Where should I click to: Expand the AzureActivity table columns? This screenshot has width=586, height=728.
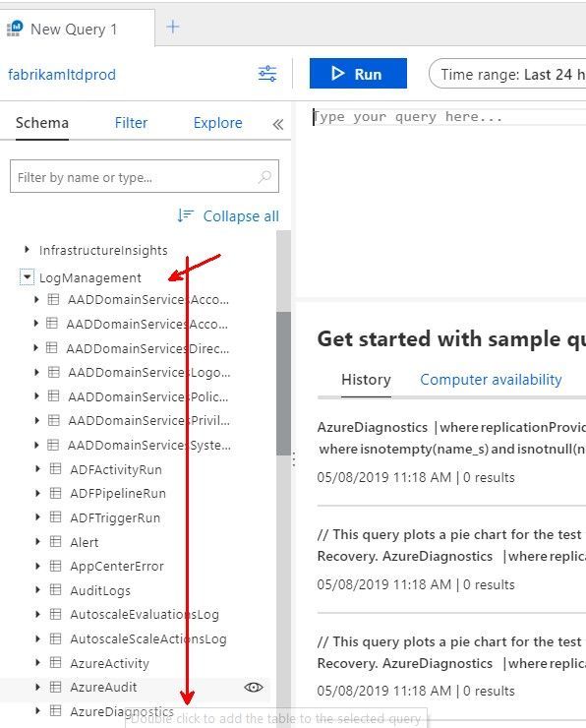coord(37,662)
